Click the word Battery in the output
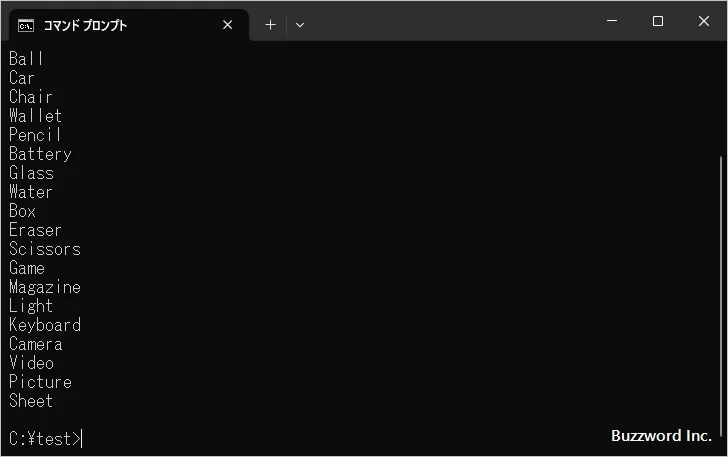Viewport: 728px width, 457px height. (x=40, y=154)
